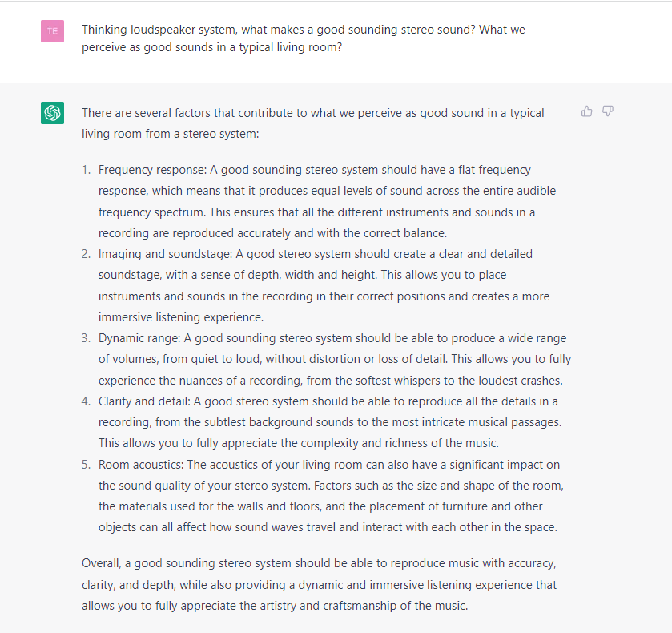Click the intro sentence 'There are several factors'
Viewport: 672px width, 633px height.
pyautogui.click(x=313, y=123)
